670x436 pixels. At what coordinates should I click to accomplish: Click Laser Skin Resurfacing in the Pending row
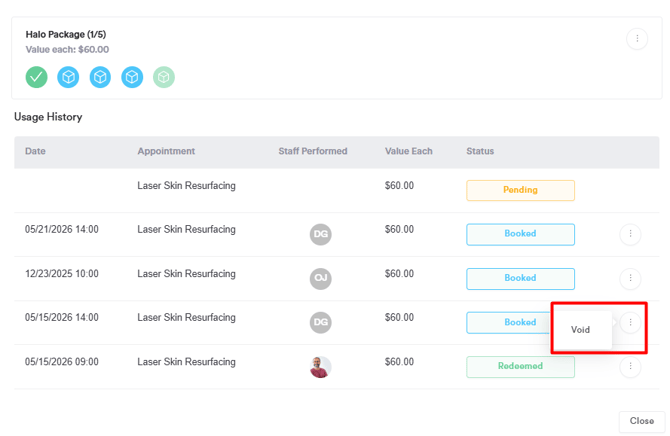(186, 186)
